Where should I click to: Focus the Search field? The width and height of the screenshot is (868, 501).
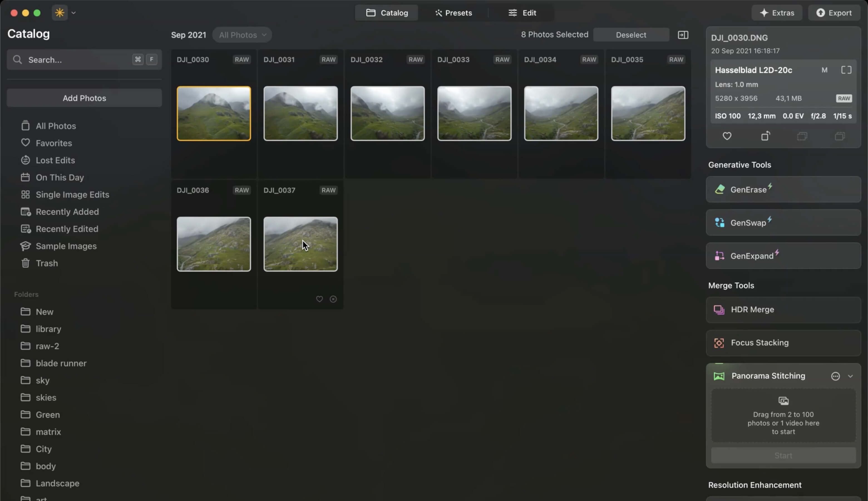(84, 60)
